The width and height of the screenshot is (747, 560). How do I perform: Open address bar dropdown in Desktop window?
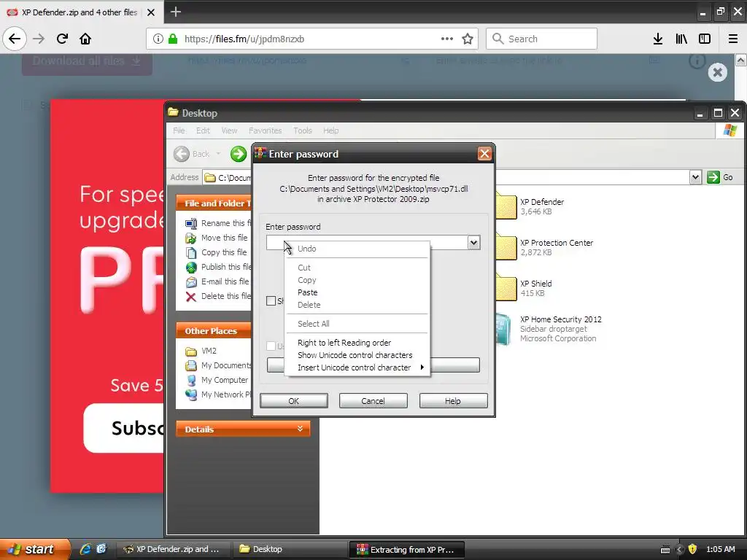coord(695,177)
